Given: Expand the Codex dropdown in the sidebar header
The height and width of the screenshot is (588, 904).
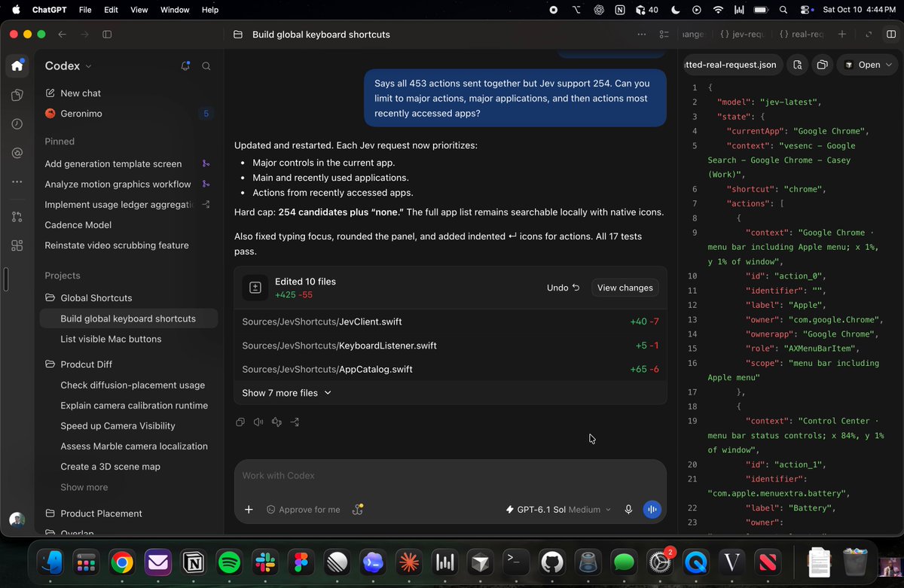Looking at the screenshot, I should click(x=69, y=66).
